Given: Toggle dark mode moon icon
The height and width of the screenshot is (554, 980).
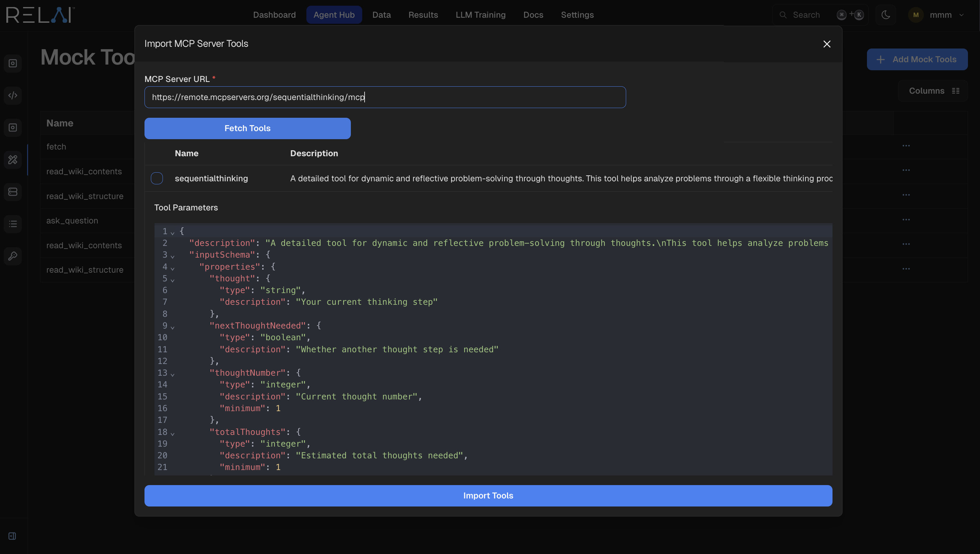Looking at the screenshot, I should pos(886,15).
